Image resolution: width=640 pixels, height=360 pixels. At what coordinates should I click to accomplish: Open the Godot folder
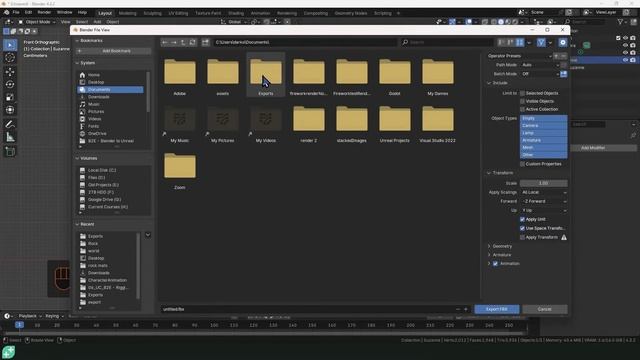click(x=395, y=75)
